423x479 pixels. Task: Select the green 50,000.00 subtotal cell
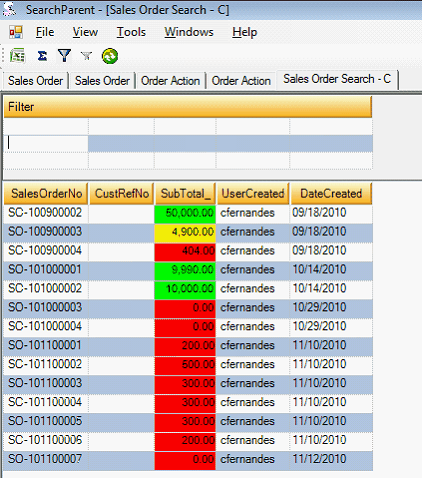(185, 213)
